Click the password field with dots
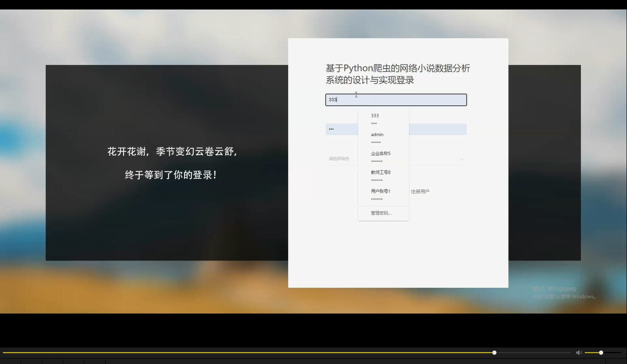The height and width of the screenshot is (364, 627). tap(396, 129)
